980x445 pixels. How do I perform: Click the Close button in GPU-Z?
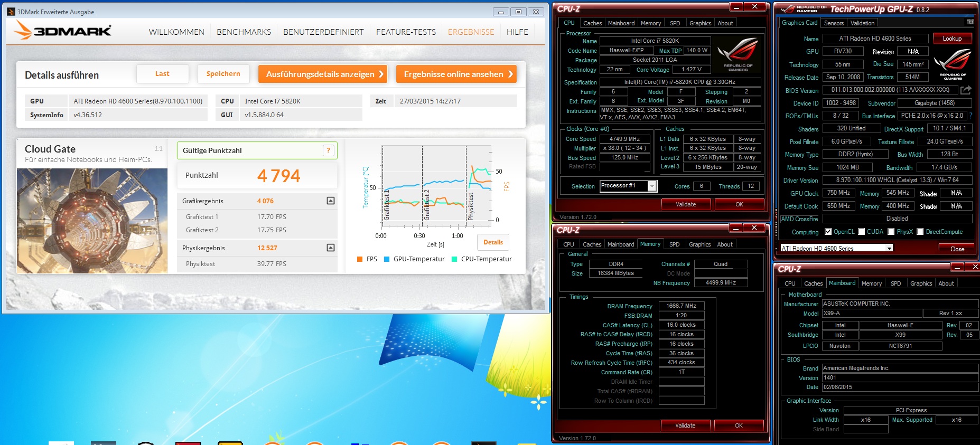pyautogui.click(x=957, y=249)
